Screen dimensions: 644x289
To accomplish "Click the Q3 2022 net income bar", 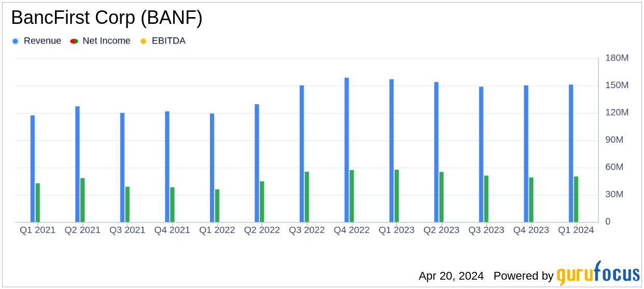I will (307, 197).
